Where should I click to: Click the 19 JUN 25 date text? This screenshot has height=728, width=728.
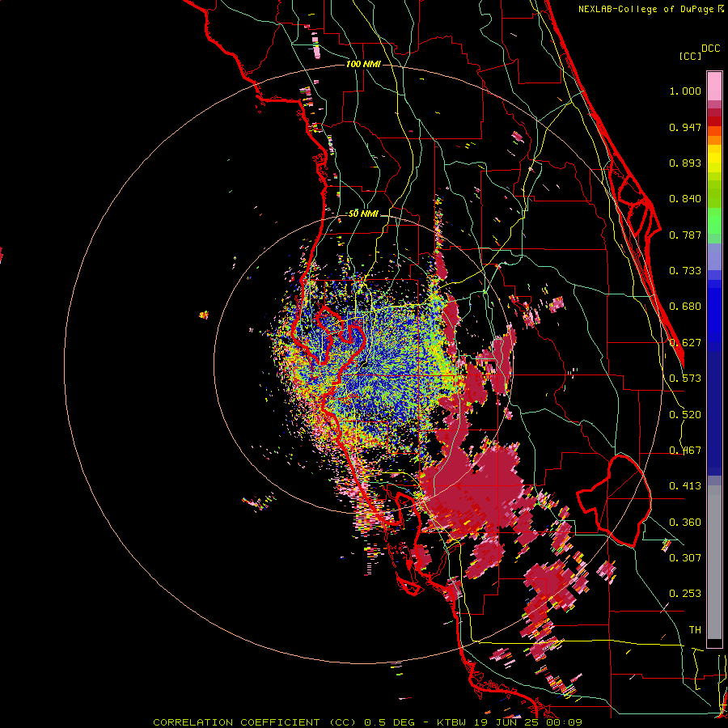pyautogui.click(x=509, y=722)
